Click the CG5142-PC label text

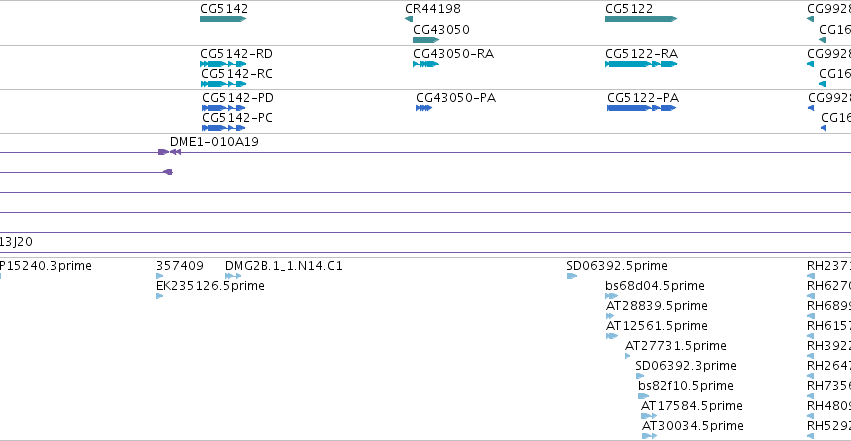pos(238,118)
